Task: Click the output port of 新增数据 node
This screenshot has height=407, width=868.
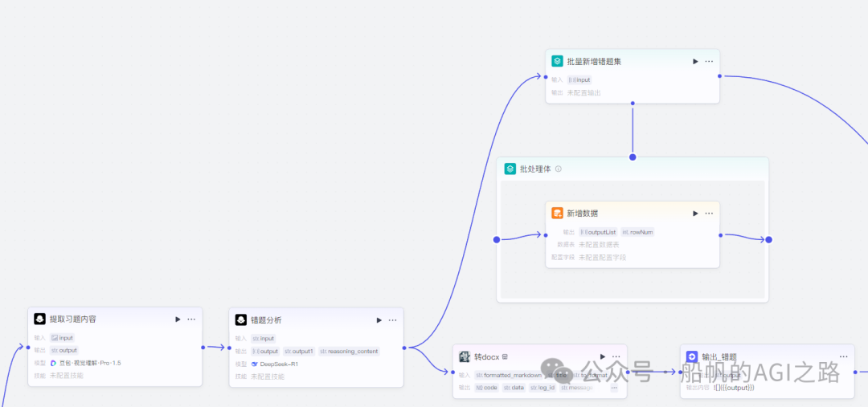Action: (x=720, y=235)
